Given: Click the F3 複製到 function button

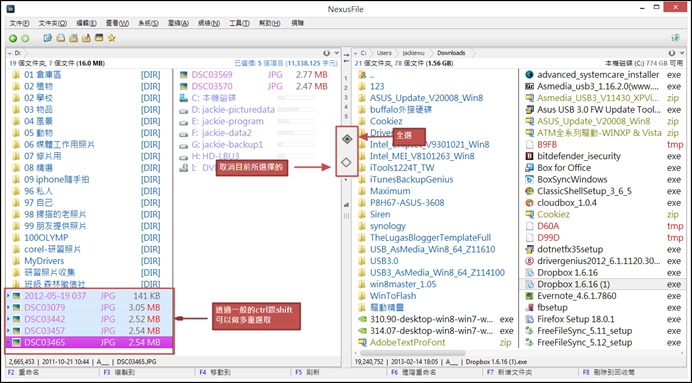Looking at the screenshot, I should 119,372.
